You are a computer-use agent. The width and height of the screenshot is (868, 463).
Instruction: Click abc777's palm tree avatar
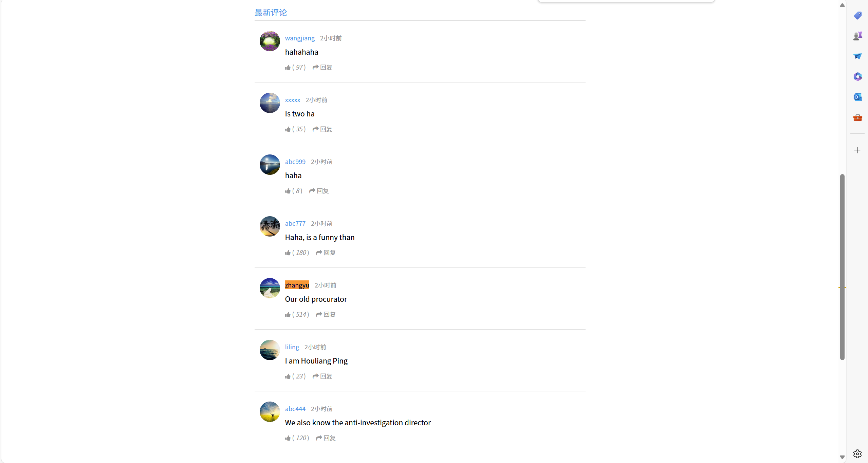270,226
